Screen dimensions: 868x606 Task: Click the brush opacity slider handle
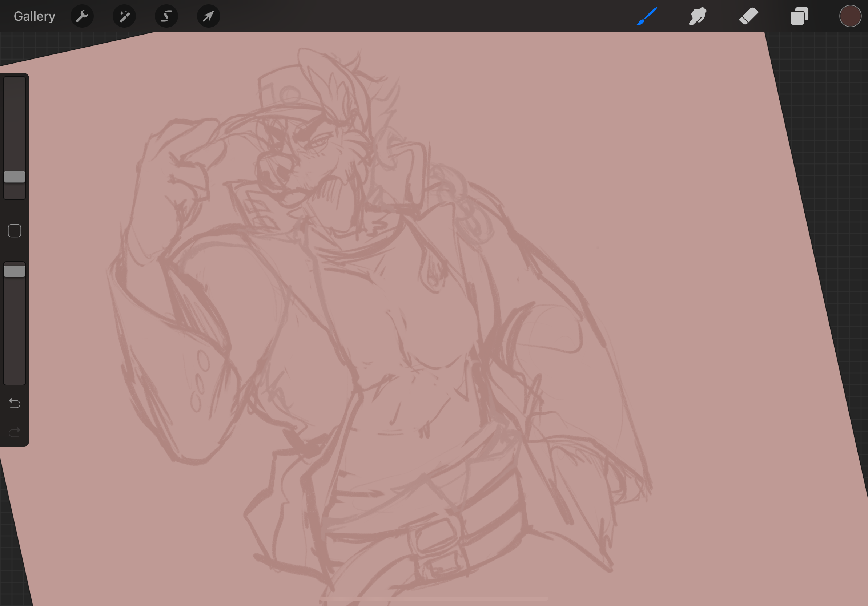tap(15, 271)
